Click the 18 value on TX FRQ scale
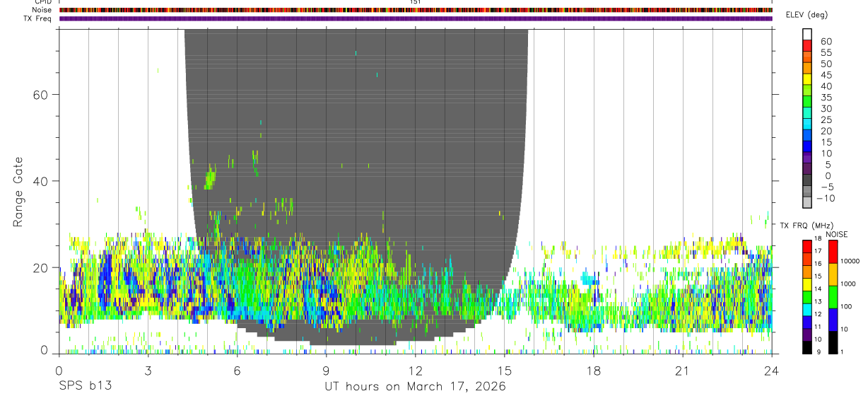Image resolution: width=868 pixels, height=401 pixels. [817, 240]
